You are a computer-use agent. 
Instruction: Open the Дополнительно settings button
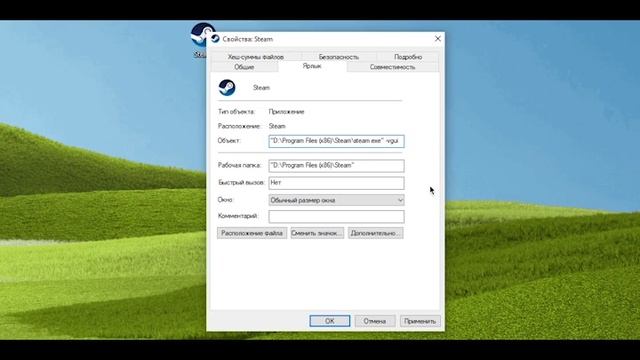tap(376, 233)
